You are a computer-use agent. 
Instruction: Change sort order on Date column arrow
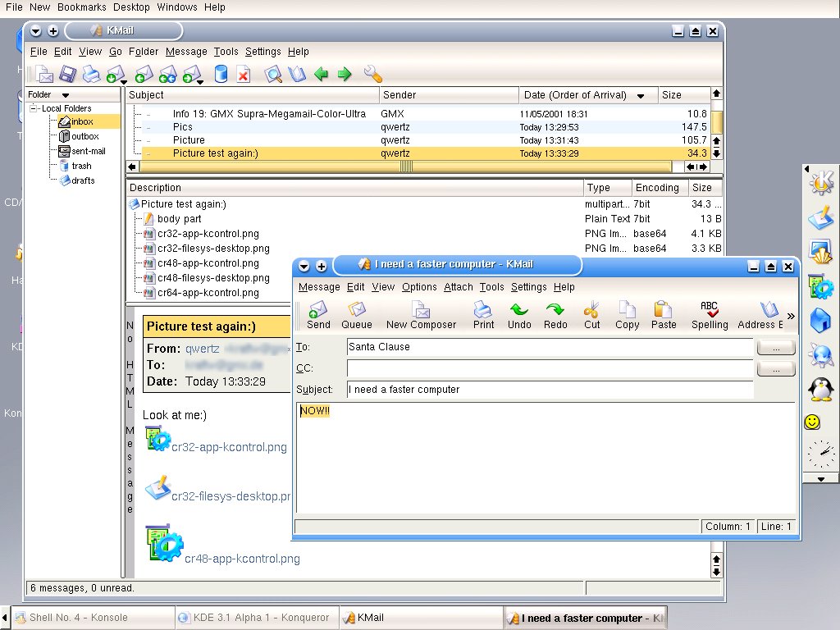point(640,96)
